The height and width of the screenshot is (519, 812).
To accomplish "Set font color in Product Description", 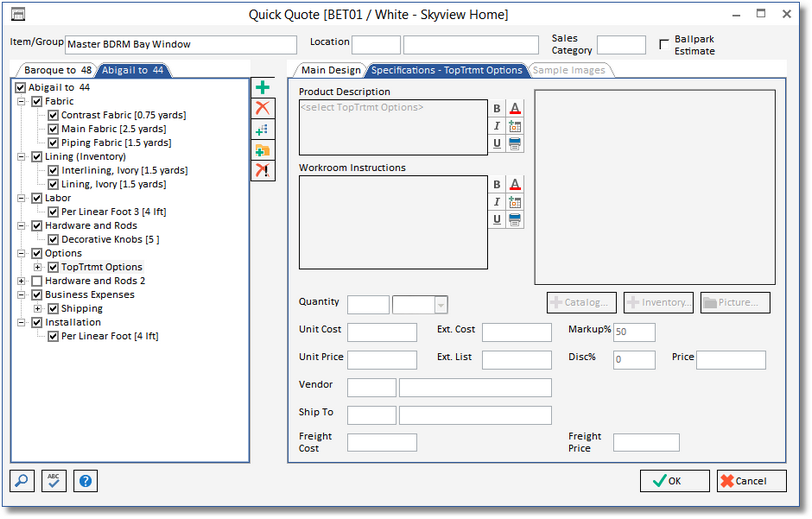I will [x=515, y=108].
